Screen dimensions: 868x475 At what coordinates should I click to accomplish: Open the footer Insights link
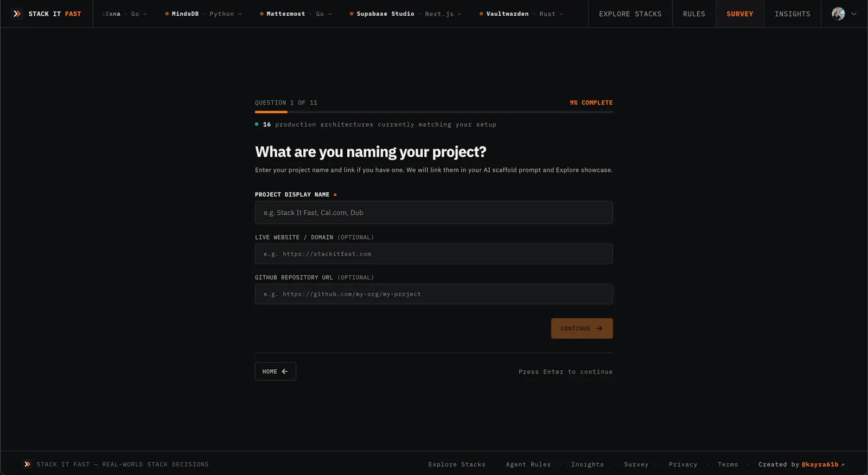click(x=588, y=465)
